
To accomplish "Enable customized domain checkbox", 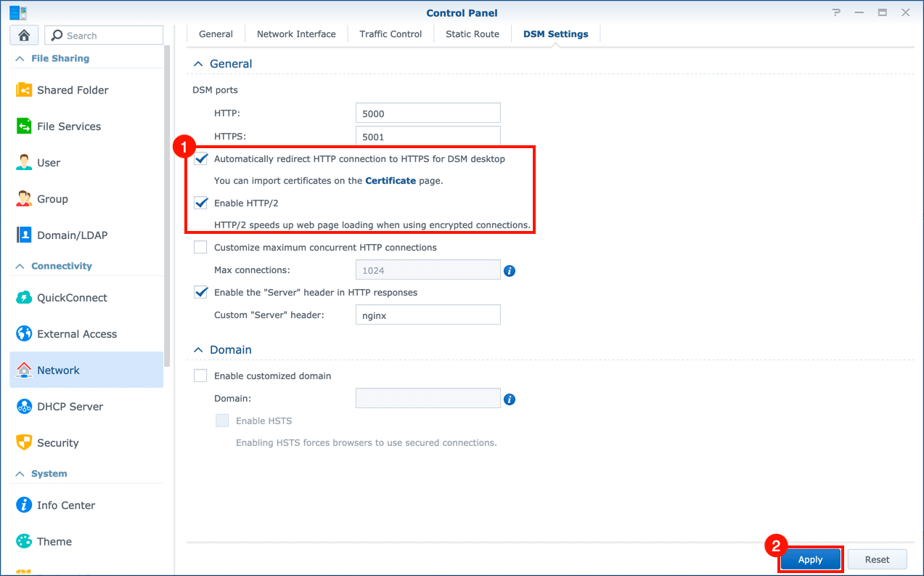I will tap(201, 376).
